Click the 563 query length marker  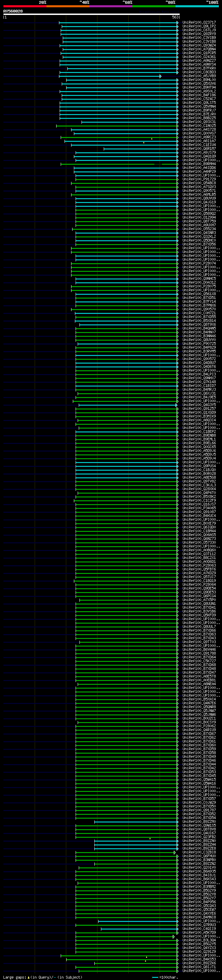tap(175, 17)
